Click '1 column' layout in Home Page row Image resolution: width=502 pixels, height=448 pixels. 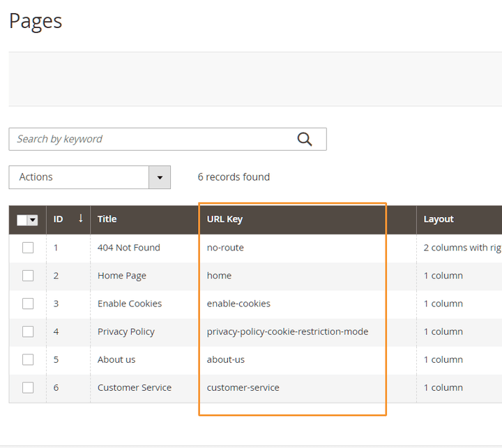[x=443, y=276]
